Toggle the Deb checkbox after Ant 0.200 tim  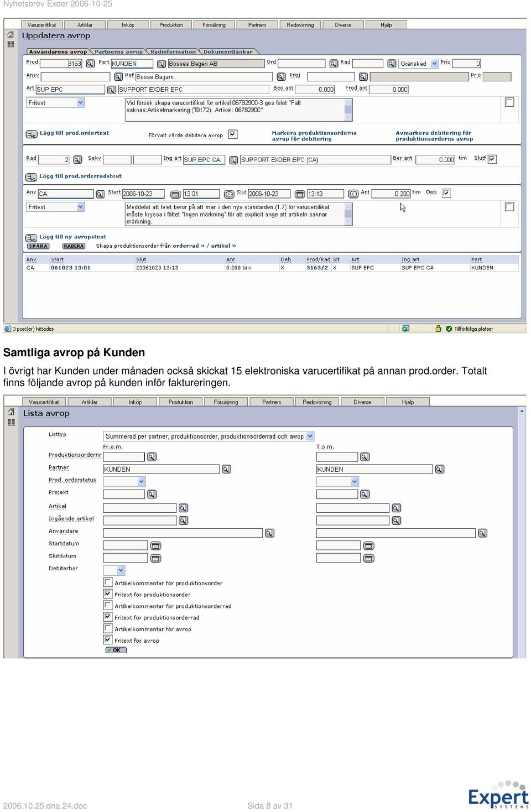click(446, 193)
